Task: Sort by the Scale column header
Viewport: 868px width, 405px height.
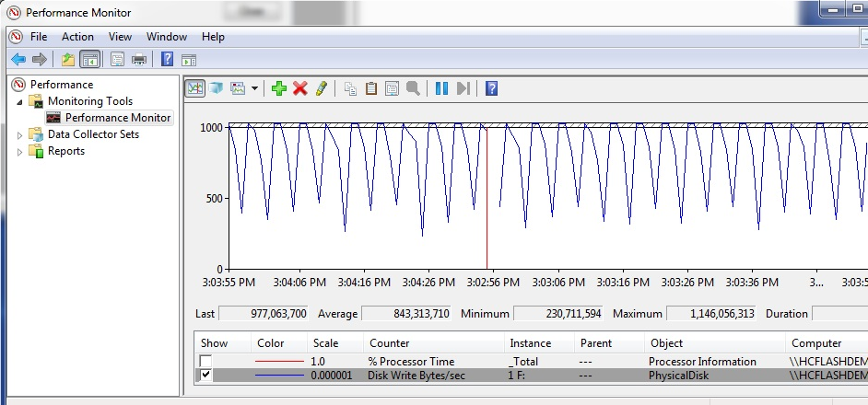Action: 334,343
